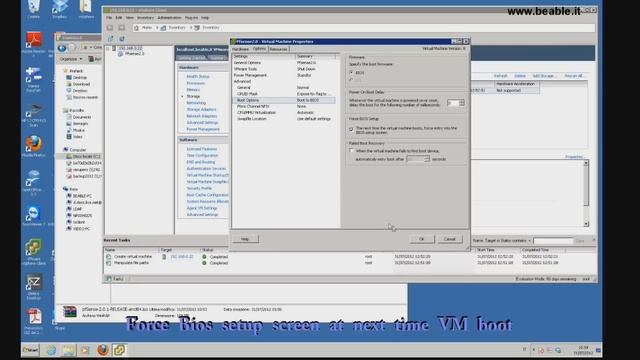Click the Power On Boot Delay spinner
This screenshot has height=360, width=640.
462,103
